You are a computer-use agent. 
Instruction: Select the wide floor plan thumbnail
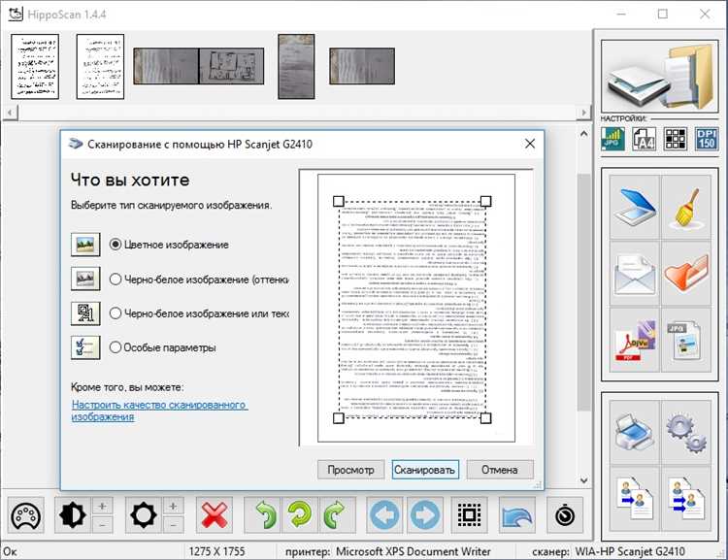(x=199, y=66)
